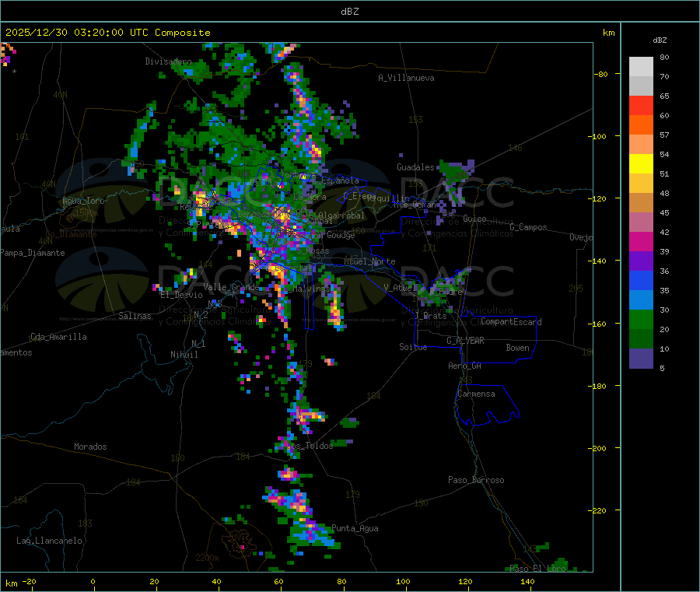Click the G_ALVEAR place label
700x592 pixels.
tap(465, 341)
